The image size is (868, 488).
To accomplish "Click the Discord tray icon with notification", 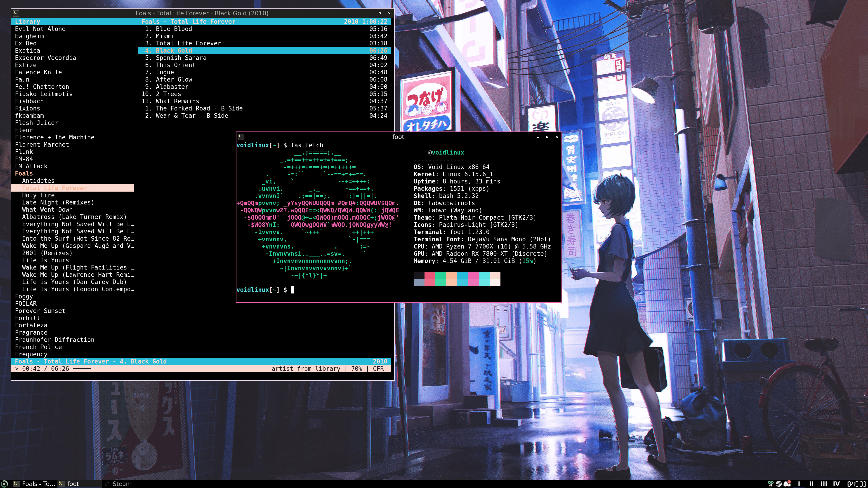I will point(787,484).
